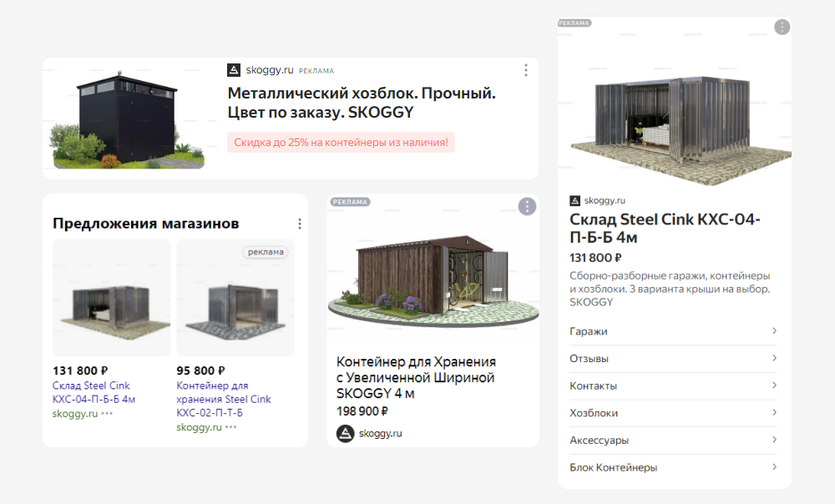
Task: Open ellipsis next to skoggy.ru under Контейнер для хранения
Action: [x=230, y=427]
